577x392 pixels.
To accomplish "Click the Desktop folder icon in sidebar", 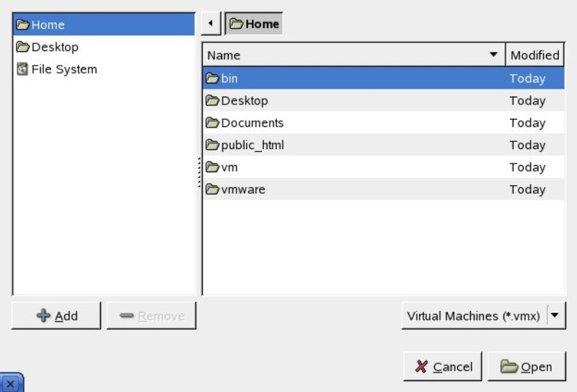I will (x=22, y=48).
